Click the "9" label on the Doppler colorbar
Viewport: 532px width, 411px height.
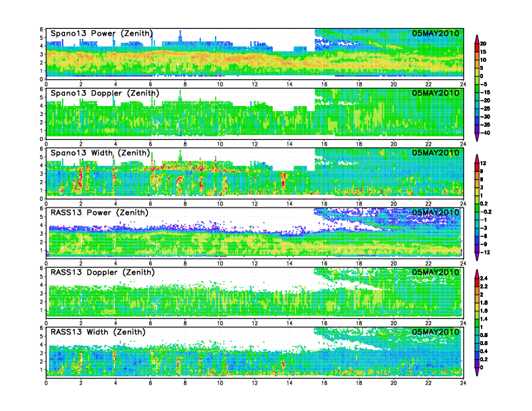[x=482, y=171]
